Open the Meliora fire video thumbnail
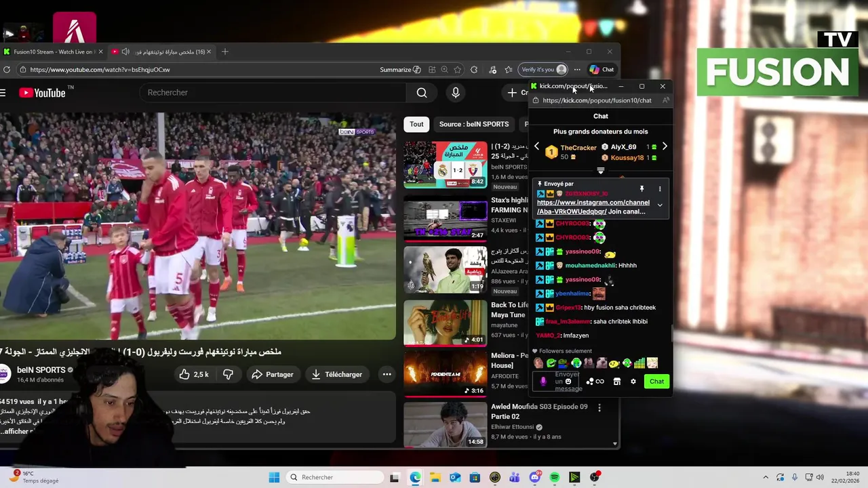 [446, 373]
